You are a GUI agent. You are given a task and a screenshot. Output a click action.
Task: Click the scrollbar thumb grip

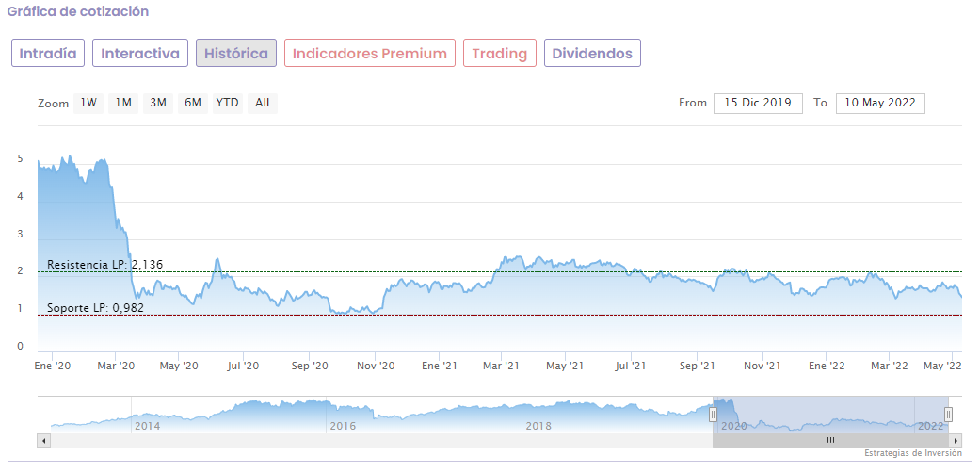coord(830,440)
